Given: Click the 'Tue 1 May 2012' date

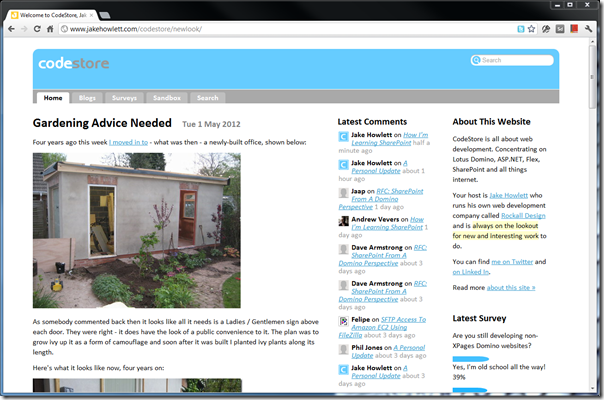Looking at the screenshot, I should pyautogui.click(x=211, y=124).
